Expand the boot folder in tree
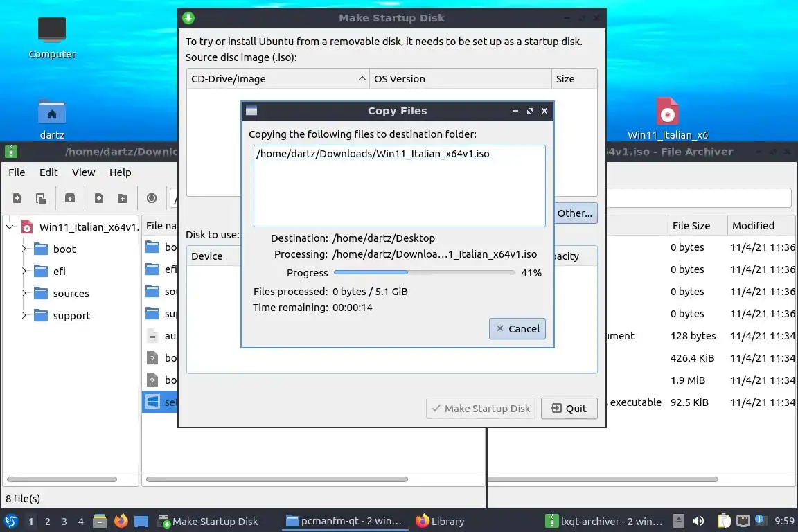Viewport: 798px width, 532px height. coord(24,249)
